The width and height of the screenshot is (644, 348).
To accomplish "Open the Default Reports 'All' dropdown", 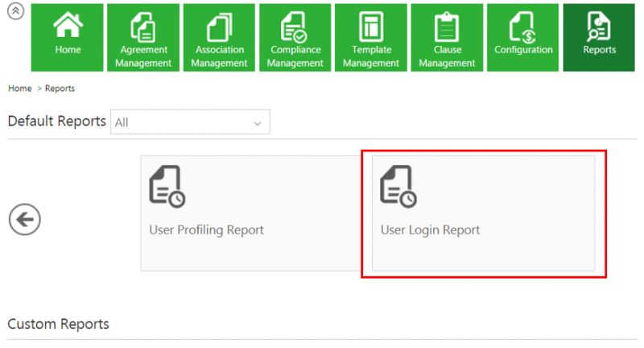I will [190, 122].
